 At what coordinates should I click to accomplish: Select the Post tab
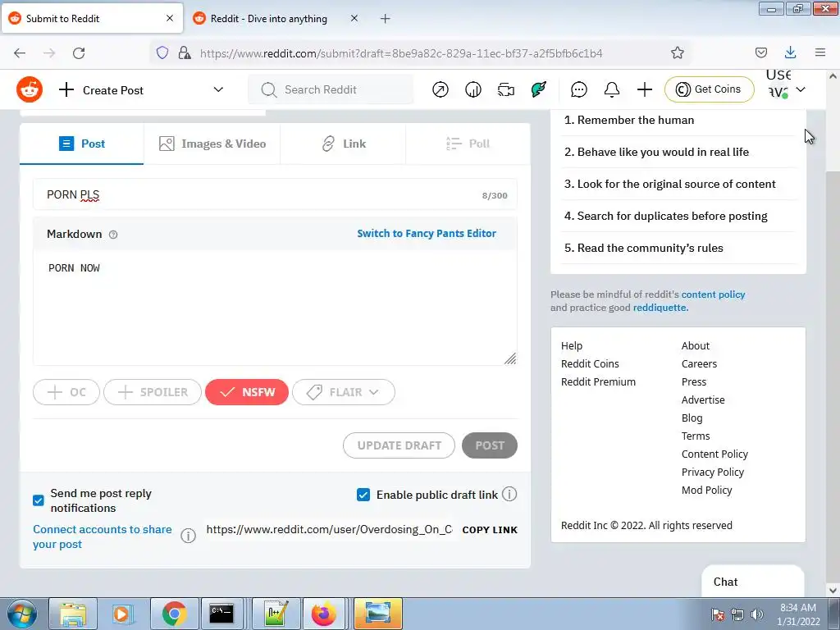click(81, 144)
